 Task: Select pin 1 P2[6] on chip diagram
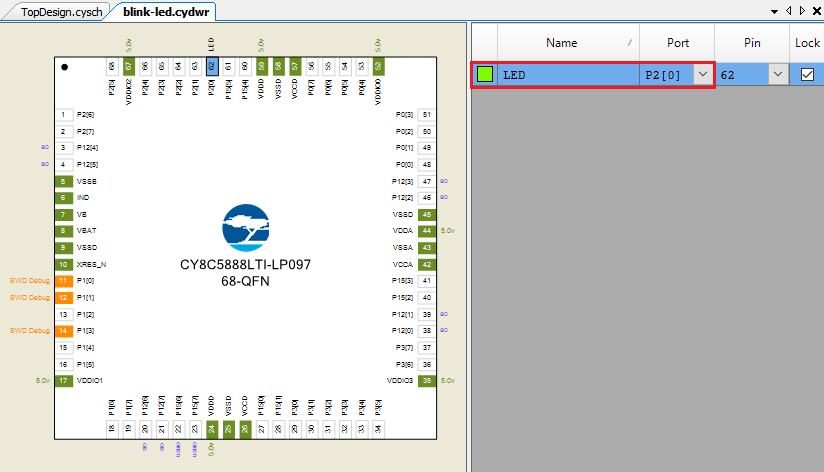click(x=63, y=115)
